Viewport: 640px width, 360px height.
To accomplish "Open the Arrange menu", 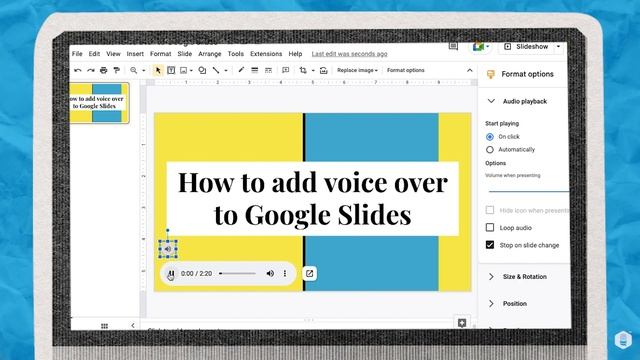I will pos(209,54).
